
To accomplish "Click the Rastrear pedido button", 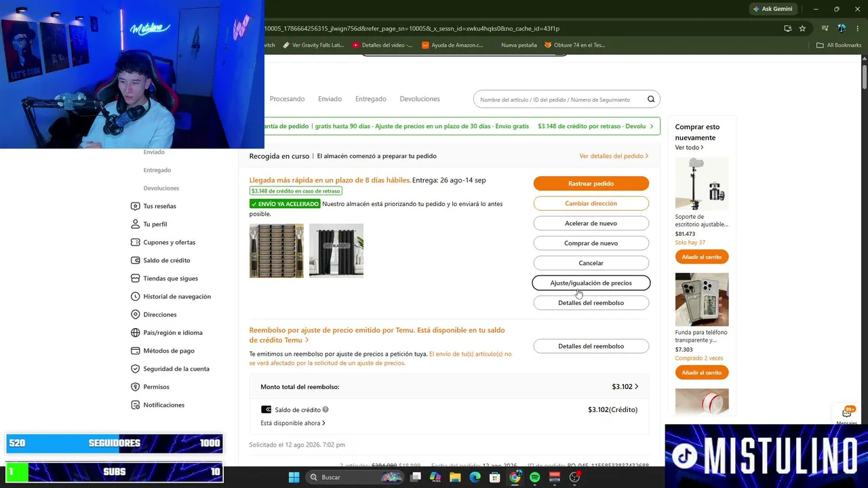I will (x=591, y=184).
